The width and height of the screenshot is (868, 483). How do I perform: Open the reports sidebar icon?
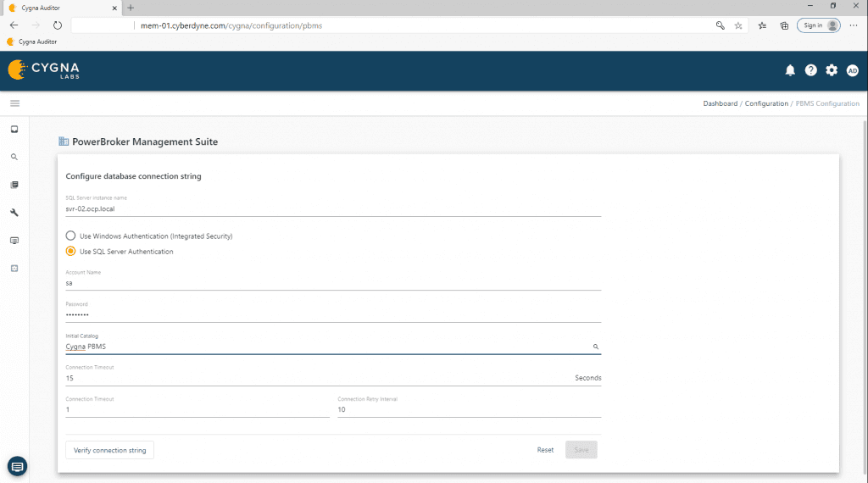point(14,185)
